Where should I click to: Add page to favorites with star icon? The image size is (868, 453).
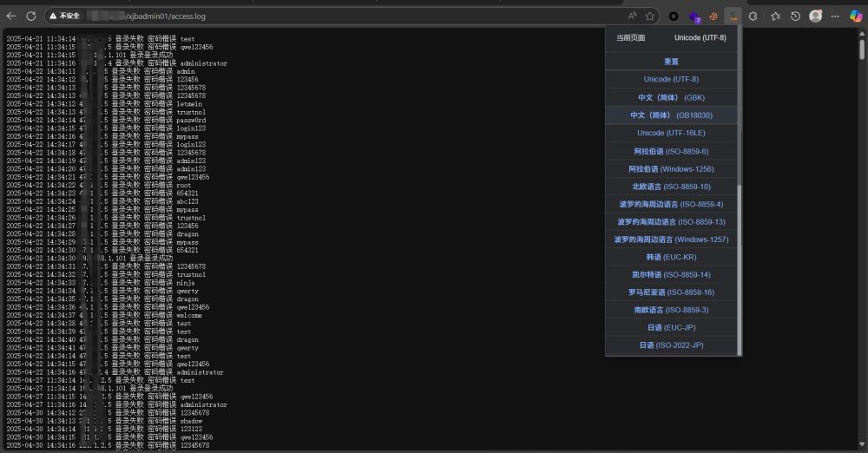(x=649, y=16)
